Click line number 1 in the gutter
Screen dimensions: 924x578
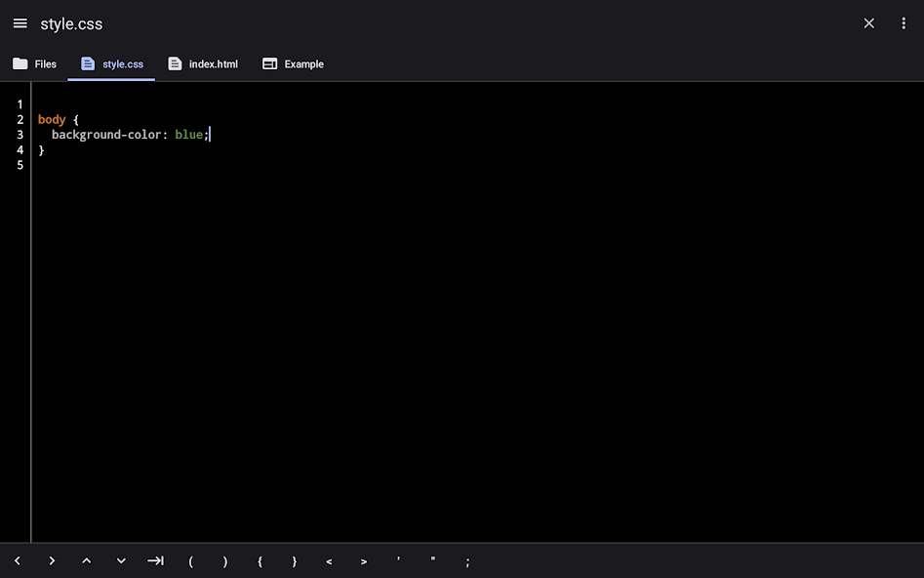[20, 104]
